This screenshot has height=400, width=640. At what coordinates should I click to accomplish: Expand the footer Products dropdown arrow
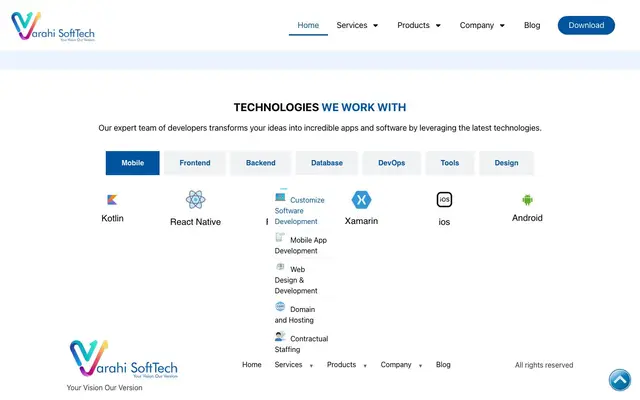click(365, 366)
